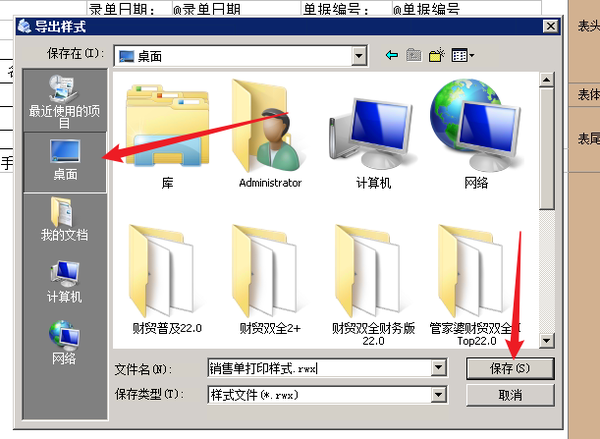Select the 财贸双全2+ folder

coord(270,280)
